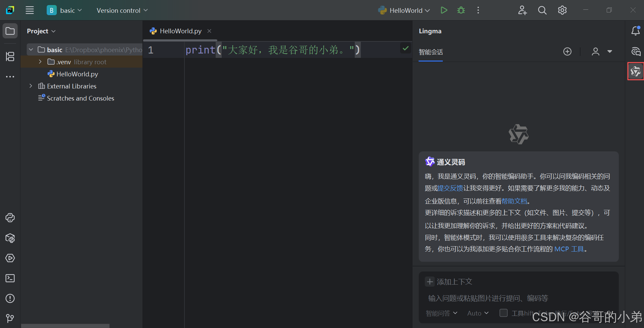This screenshot has width=644, height=328.
Task: Click the inspection green checkmark in editor
Action: click(x=405, y=48)
